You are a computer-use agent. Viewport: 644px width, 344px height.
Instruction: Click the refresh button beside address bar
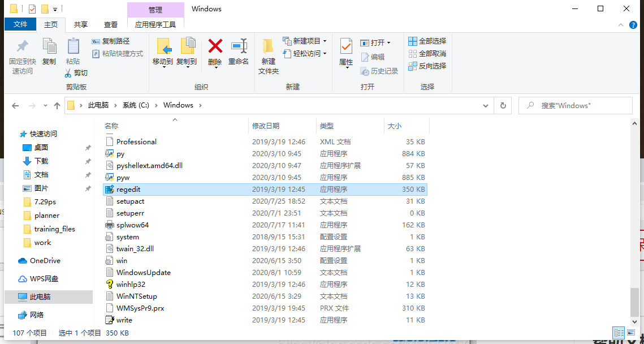click(x=503, y=105)
